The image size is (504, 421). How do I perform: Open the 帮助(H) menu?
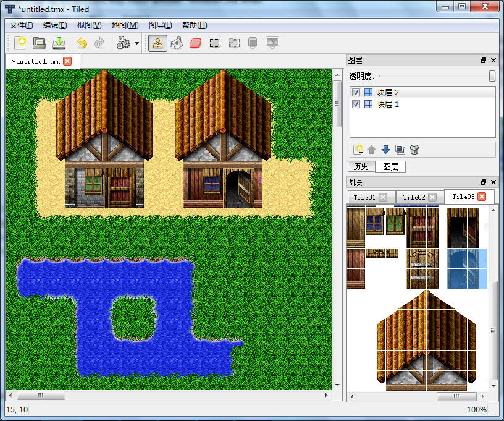point(195,25)
